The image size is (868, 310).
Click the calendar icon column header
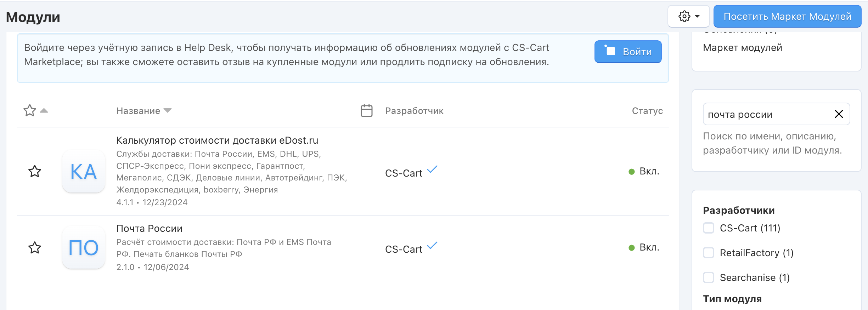coord(366,111)
